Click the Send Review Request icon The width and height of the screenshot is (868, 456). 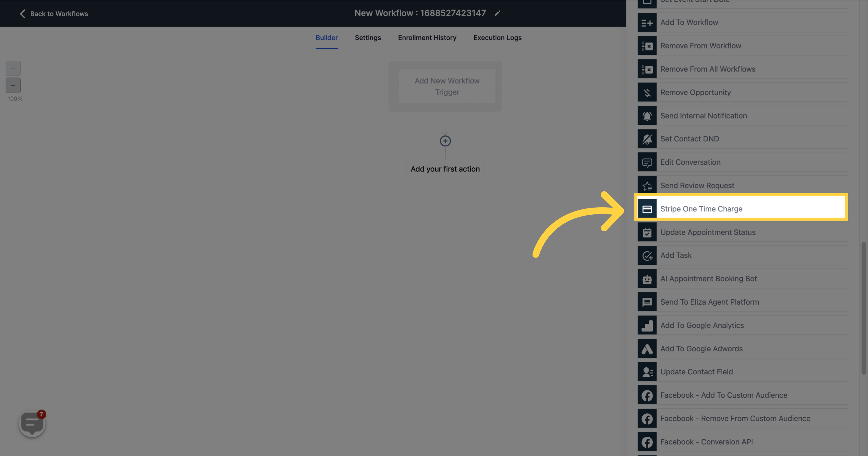647,185
